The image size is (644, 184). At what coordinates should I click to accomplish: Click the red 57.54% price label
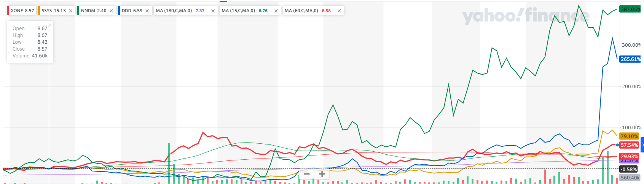click(x=629, y=145)
